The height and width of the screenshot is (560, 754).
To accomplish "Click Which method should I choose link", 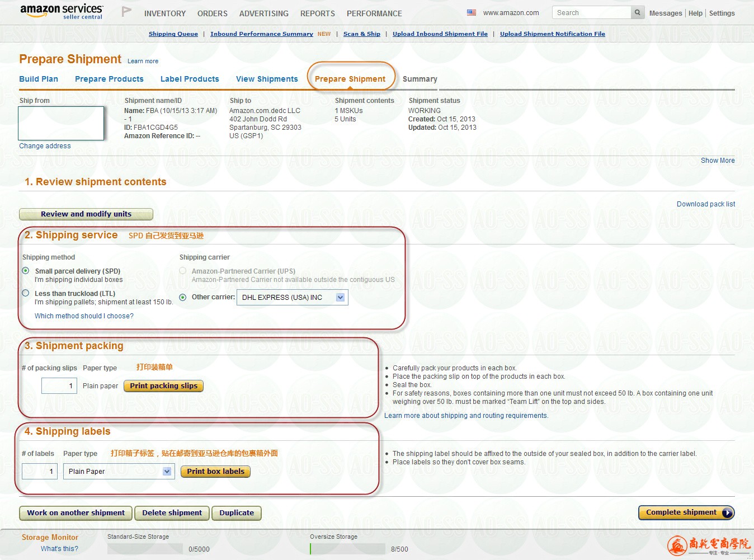I will [84, 316].
